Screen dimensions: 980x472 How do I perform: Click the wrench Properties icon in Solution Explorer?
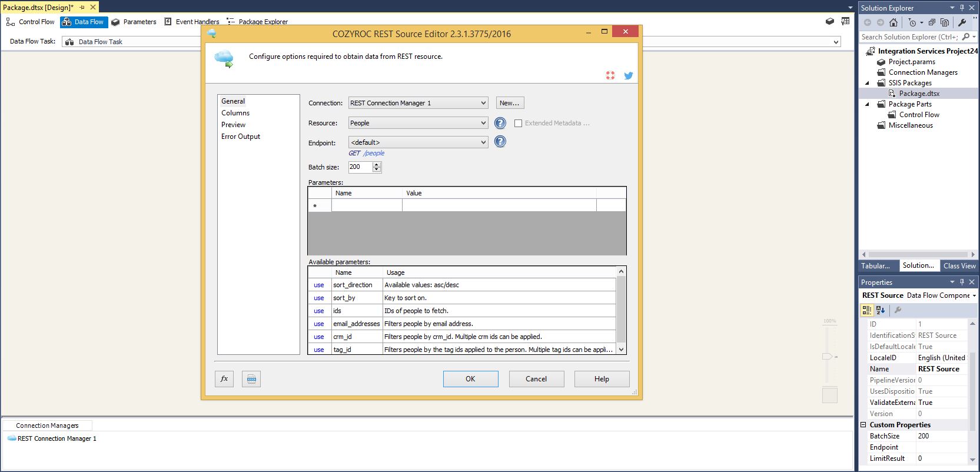click(x=962, y=22)
